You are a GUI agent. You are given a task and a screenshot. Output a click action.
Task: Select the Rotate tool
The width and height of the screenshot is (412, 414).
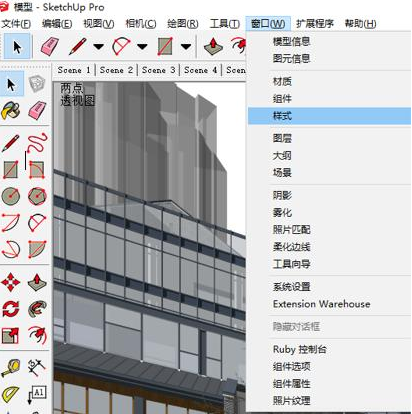11,309
